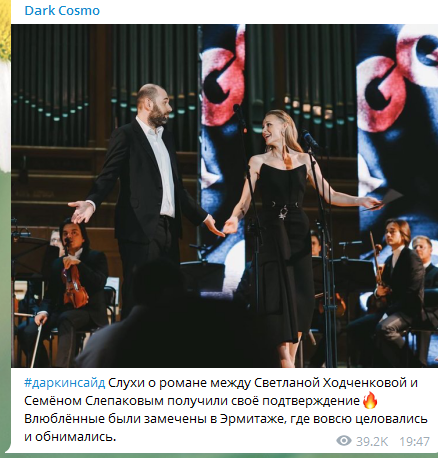Click the caption line ending with обнимались
The height and width of the screenshot is (458, 438).
[x=70, y=437]
